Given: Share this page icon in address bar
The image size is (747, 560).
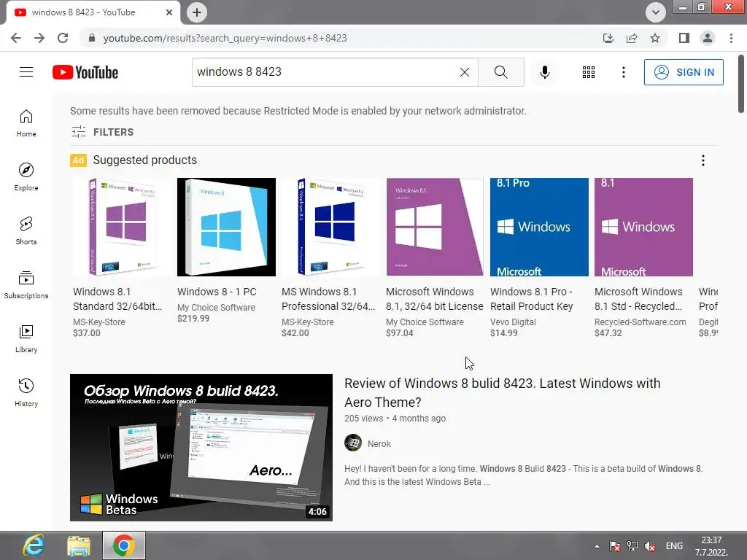Looking at the screenshot, I should tap(632, 38).
